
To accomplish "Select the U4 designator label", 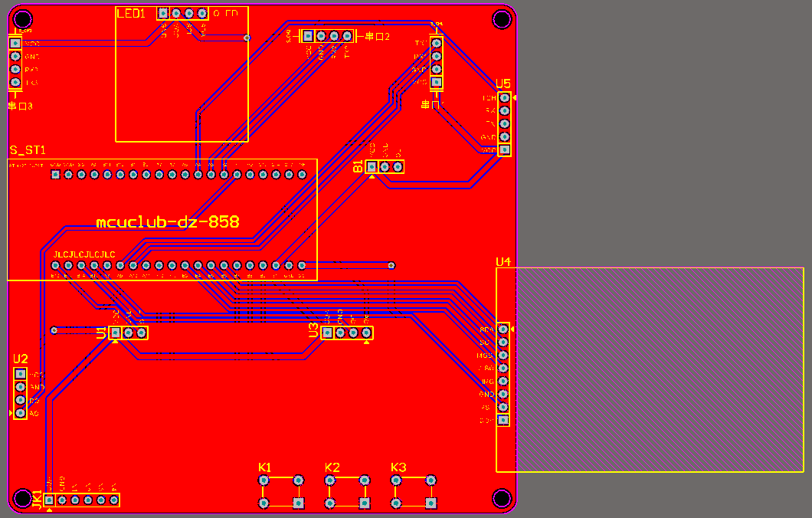I will point(503,261).
